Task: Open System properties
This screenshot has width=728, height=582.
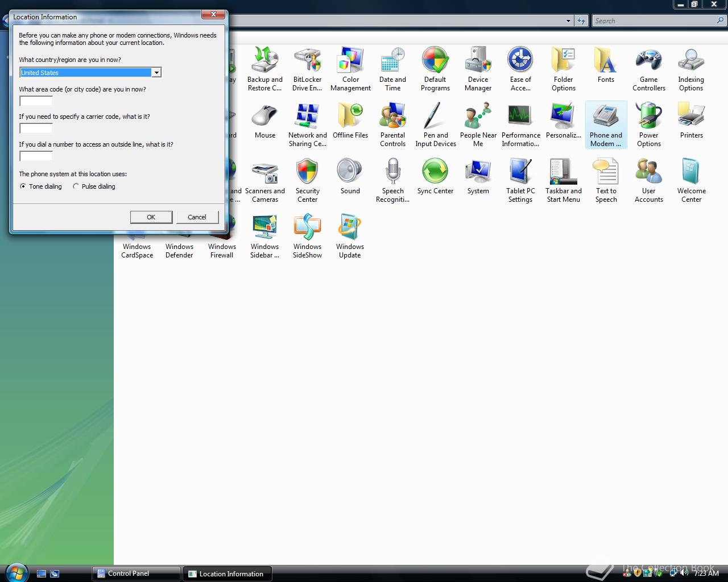Action: (x=478, y=177)
